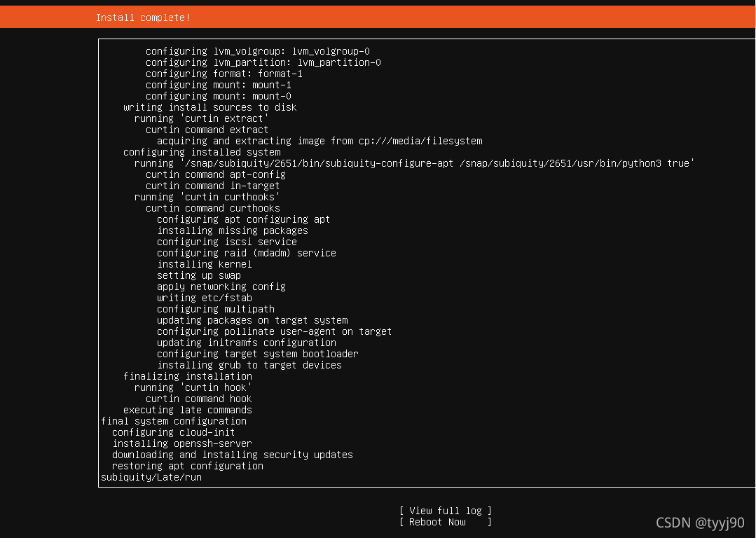Click the 'executing late commands' line

point(188,410)
